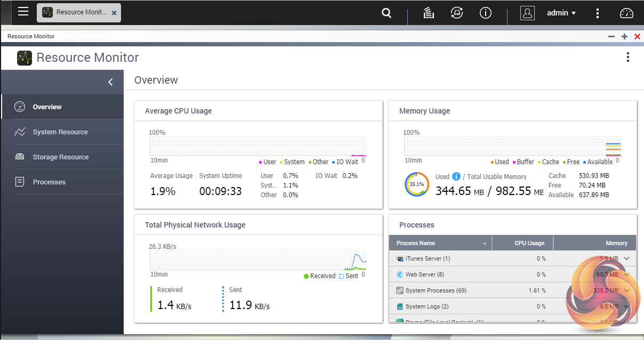Click the memory usage donut chart

coord(416,184)
